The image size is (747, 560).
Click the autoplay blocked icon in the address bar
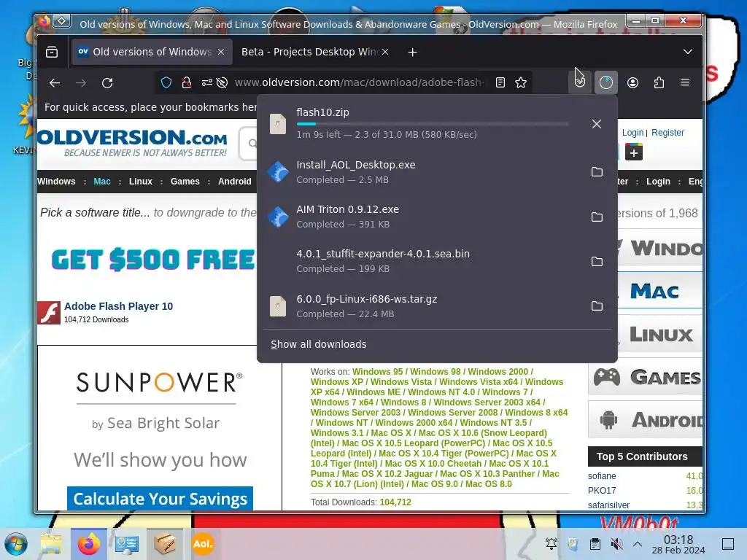(x=222, y=83)
